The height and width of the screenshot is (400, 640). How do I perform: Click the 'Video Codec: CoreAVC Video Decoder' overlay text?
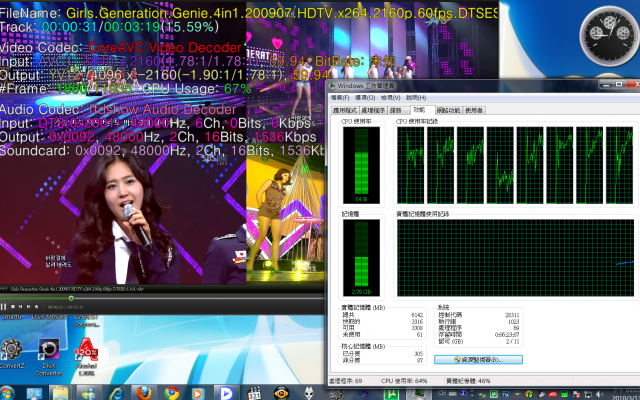pyautogui.click(x=121, y=48)
